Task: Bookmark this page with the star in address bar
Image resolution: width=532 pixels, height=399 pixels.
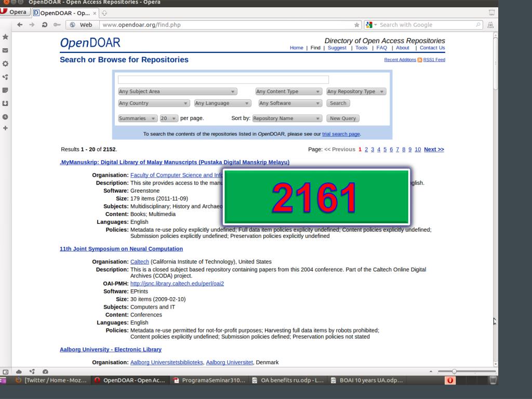Action: (x=356, y=25)
